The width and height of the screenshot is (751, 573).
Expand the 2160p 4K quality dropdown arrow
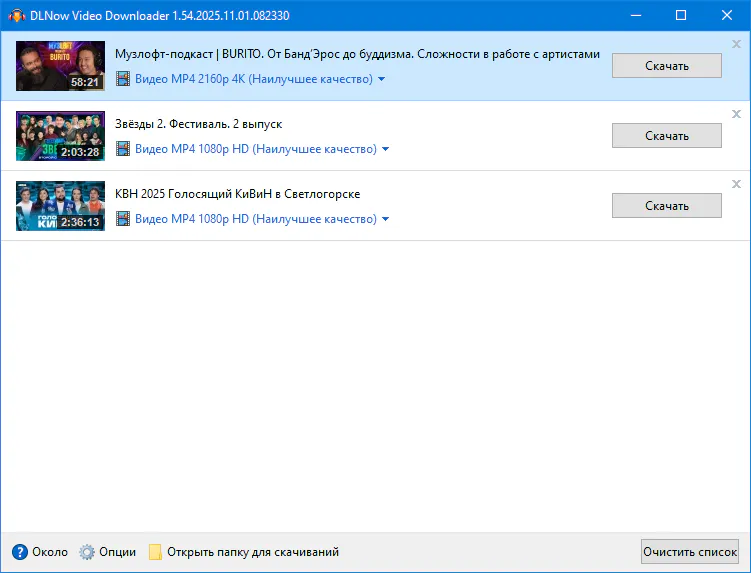click(x=382, y=80)
